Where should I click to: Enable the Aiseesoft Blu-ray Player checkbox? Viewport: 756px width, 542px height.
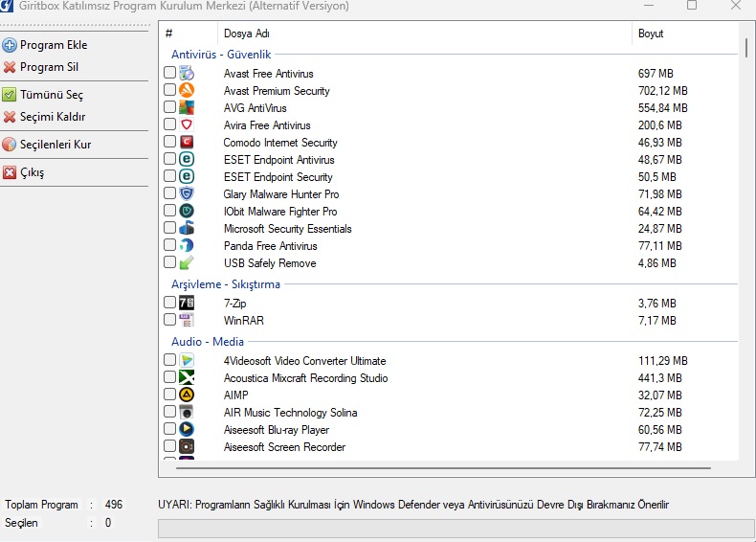point(169,429)
